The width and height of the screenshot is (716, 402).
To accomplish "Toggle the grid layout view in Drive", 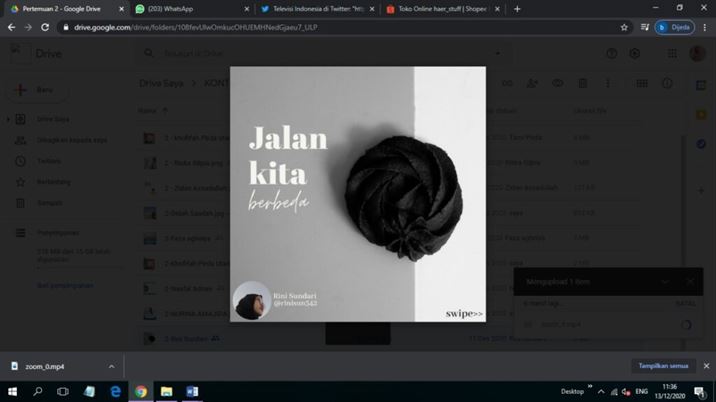I will coord(642,84).
